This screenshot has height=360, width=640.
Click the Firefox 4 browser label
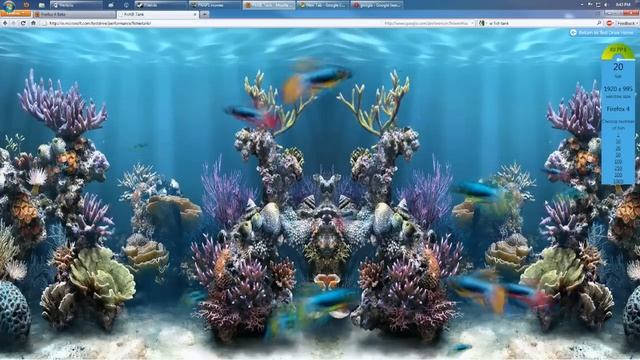(x=618, y=109)
